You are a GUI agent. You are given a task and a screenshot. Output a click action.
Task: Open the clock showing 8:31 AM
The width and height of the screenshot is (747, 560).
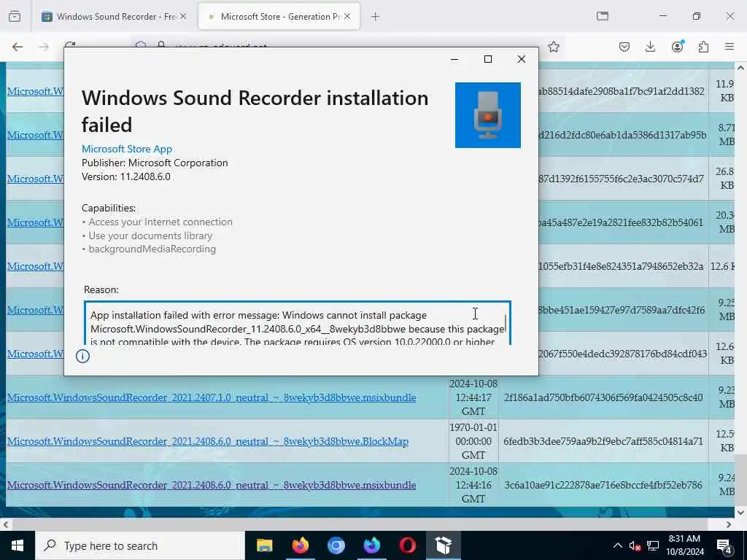tap(684, 545)
